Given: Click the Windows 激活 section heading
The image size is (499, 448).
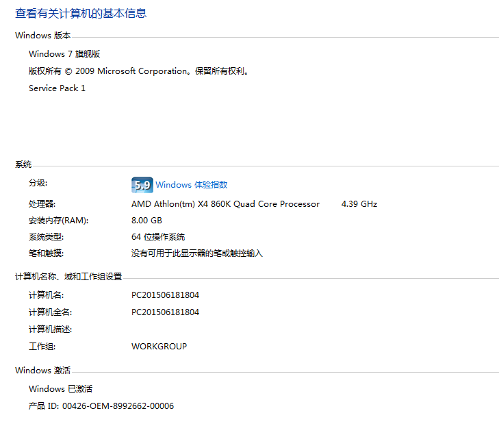Looking at the screenshot, I should coord(42,371).
